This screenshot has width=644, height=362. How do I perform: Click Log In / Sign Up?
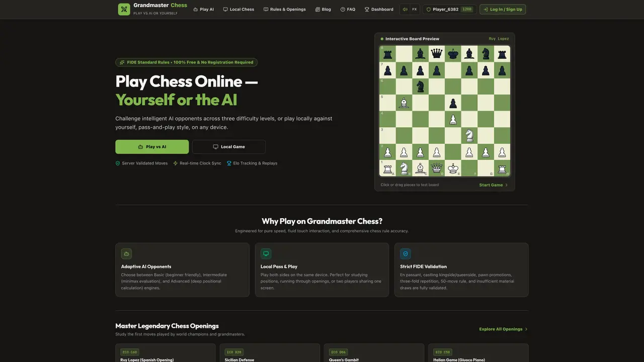pyautogui.click(x=503, y=9)
